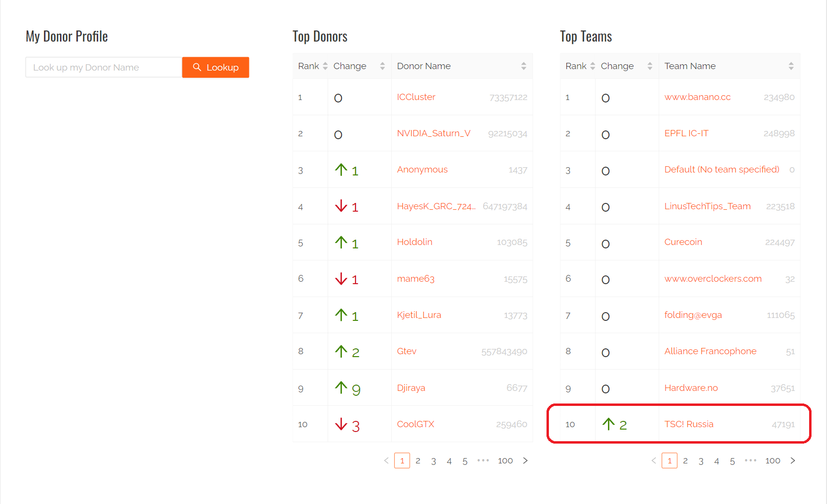
Task: Select page 3 in Top Teams pagination
Action: tap(701, 461)
